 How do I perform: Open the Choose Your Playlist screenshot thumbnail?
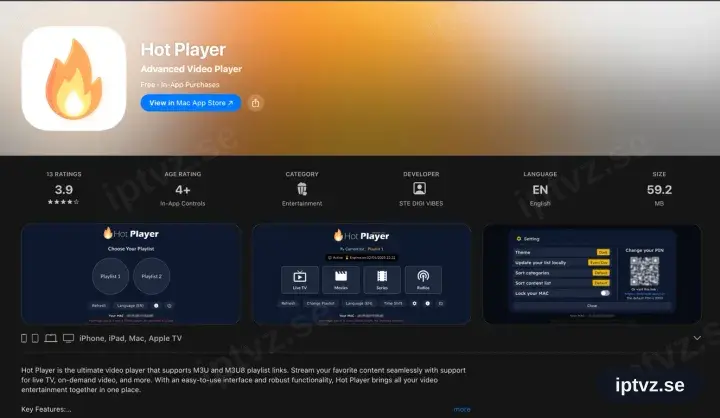(131, 274)
